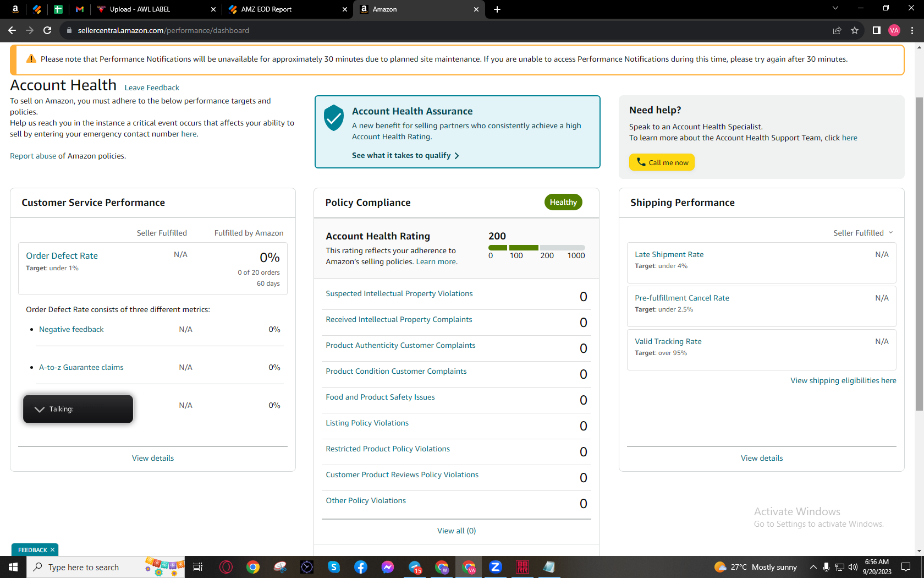Open Other Policy Violations
924x578 pixels.
pos(366,500)
